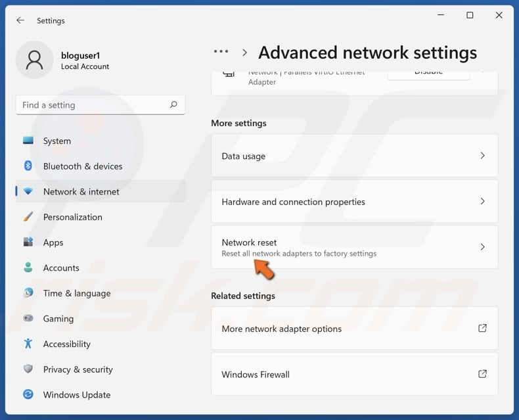Screen dimensions: 519x420
Task: Open the System settings category
Action: click(101, 141)
